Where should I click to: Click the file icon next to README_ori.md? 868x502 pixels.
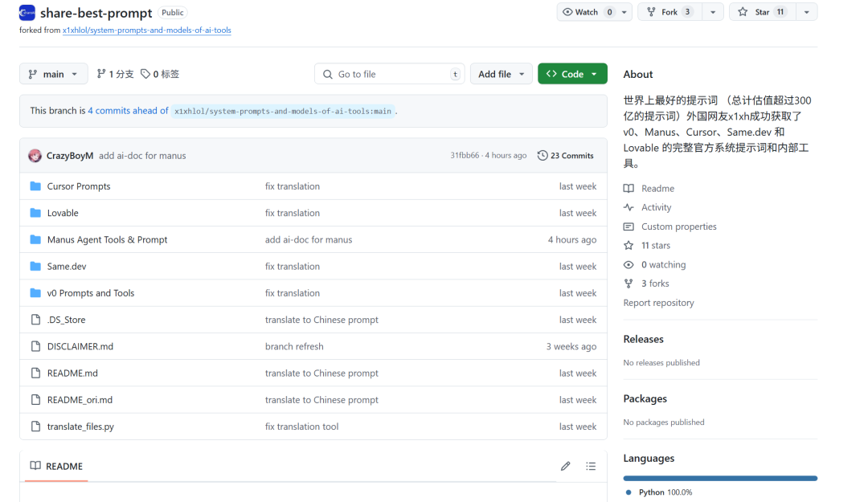click(35, 400)
